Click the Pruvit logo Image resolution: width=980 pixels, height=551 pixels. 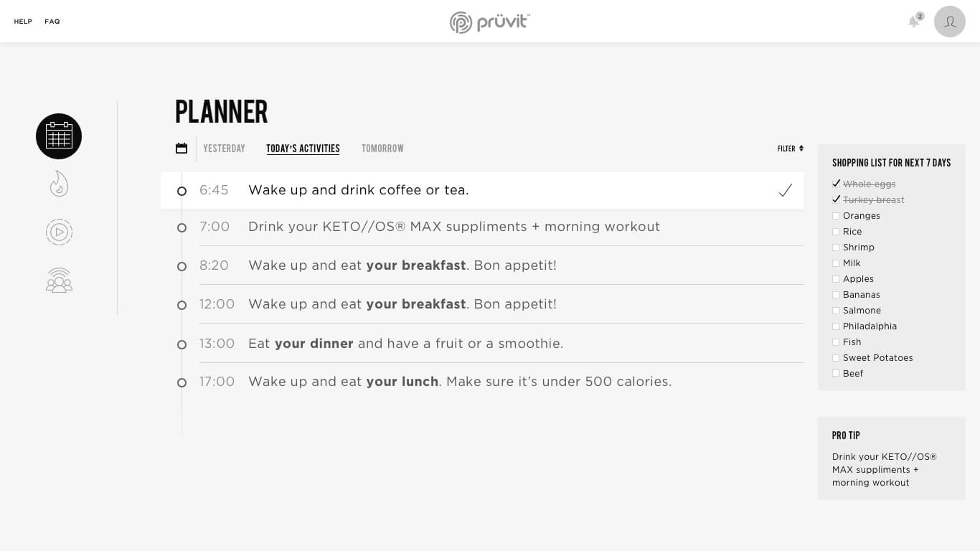click(490, 22)
